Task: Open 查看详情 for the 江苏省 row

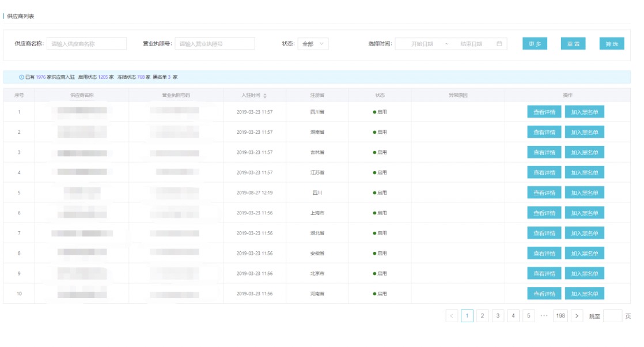Action: tap(544, 172)
